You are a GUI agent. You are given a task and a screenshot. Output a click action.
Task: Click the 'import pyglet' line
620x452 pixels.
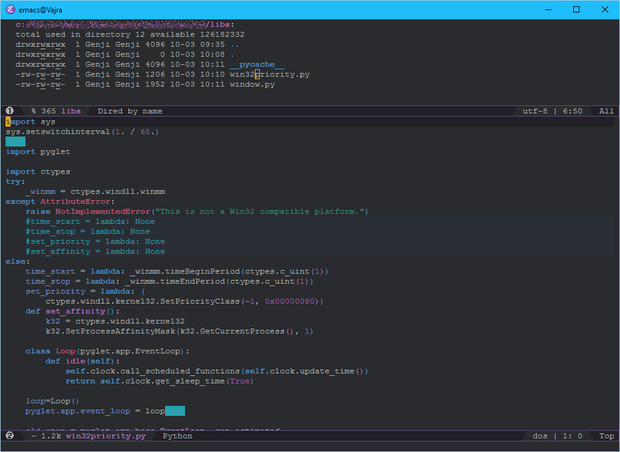pos(38,152)
